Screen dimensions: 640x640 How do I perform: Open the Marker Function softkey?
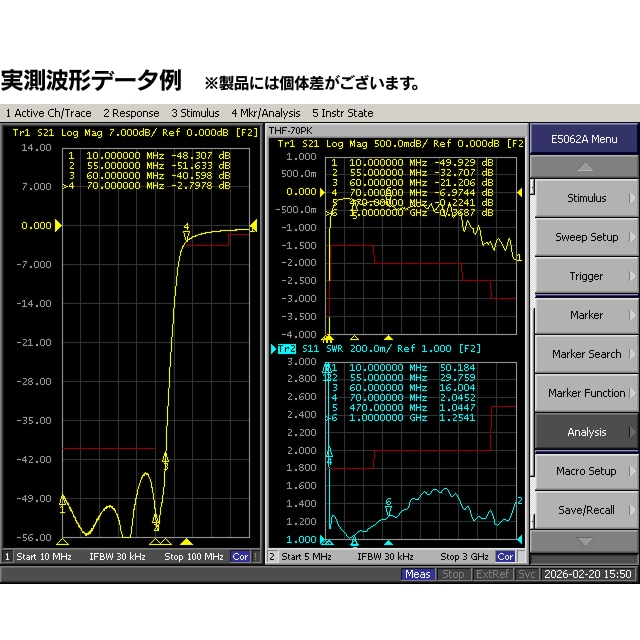[585, 393]
